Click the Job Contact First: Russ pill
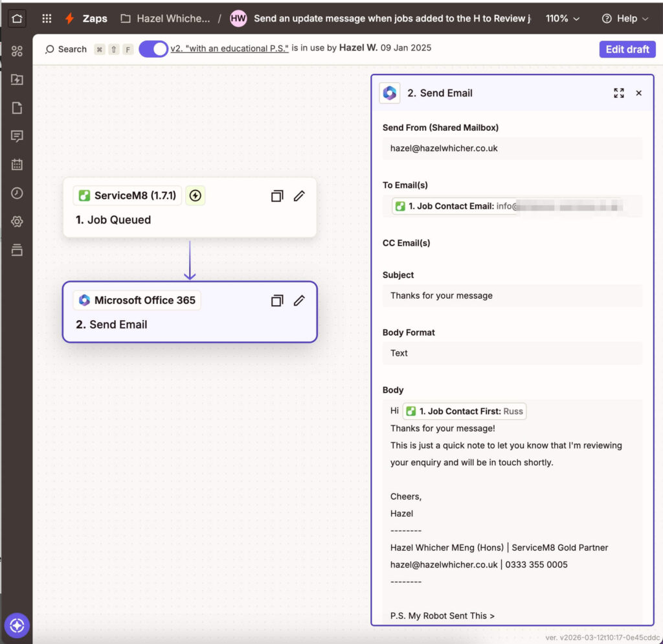The width and height of the screenshot is (663, 644). 464,411
